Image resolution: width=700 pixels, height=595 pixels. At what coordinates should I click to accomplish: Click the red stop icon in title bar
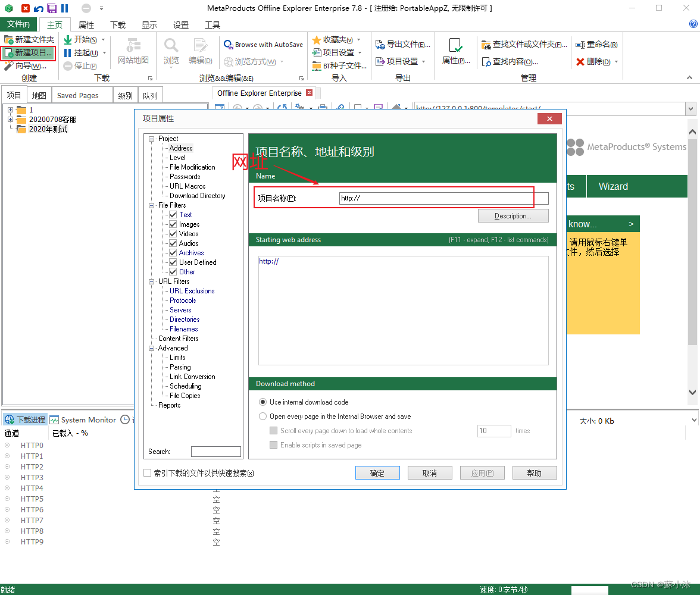coord(26,8)
